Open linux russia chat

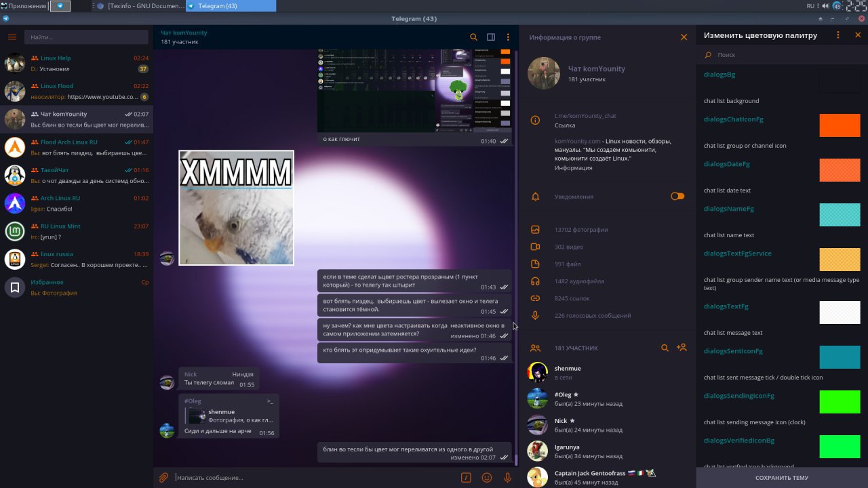coord(77,259)
